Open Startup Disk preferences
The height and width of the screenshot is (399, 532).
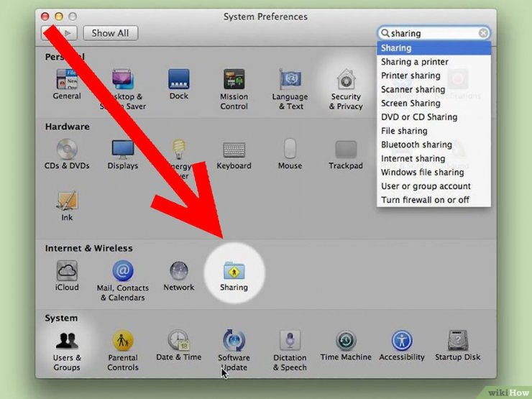458,340
